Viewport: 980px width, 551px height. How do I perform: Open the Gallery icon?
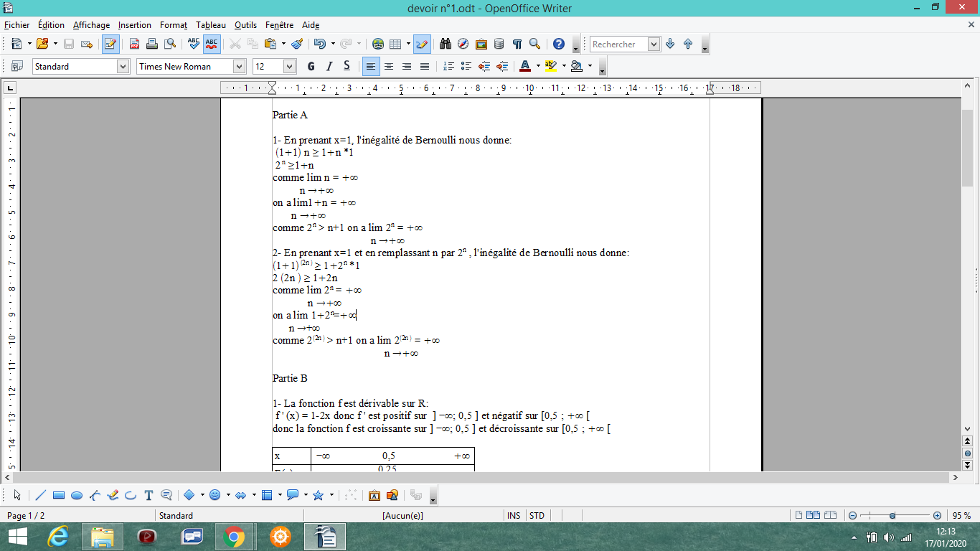click(x=481, y=44)
